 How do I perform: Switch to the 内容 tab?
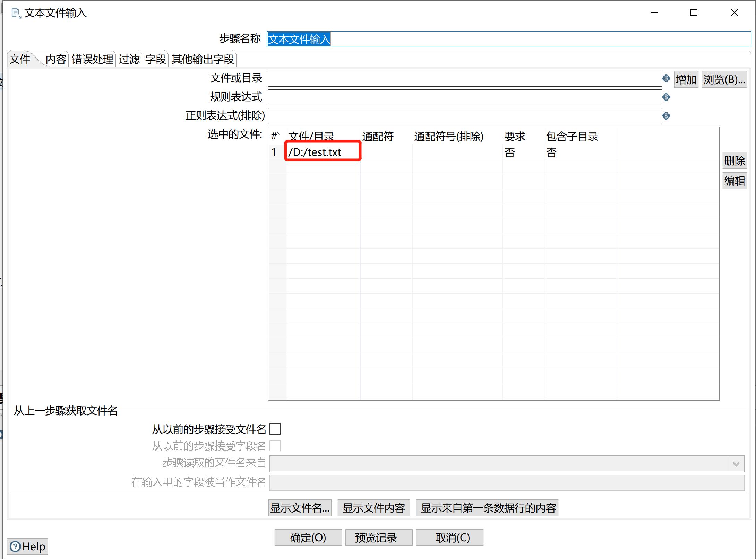[x=56, y=59]
